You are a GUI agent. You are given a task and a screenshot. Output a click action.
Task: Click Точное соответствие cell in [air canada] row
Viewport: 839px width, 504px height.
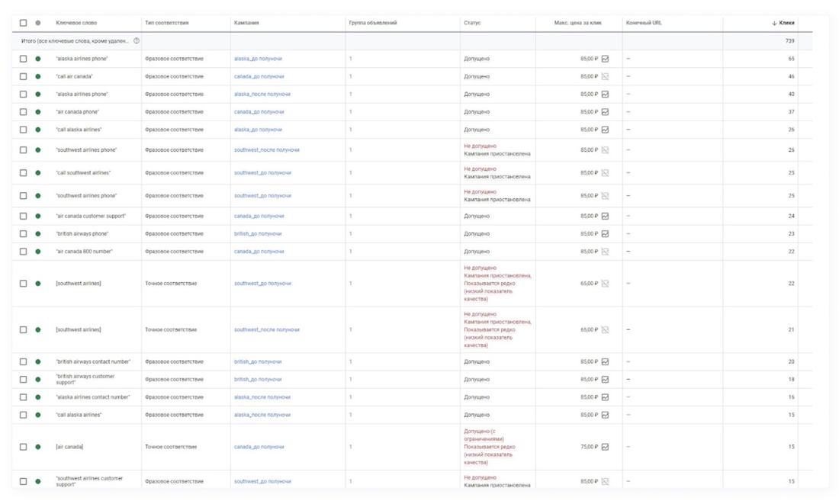pyautogui.click(x=171, y=447)
